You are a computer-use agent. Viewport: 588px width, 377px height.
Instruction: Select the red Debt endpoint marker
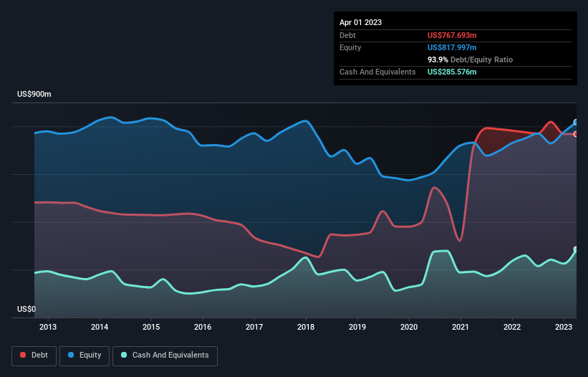pos(576,134)
